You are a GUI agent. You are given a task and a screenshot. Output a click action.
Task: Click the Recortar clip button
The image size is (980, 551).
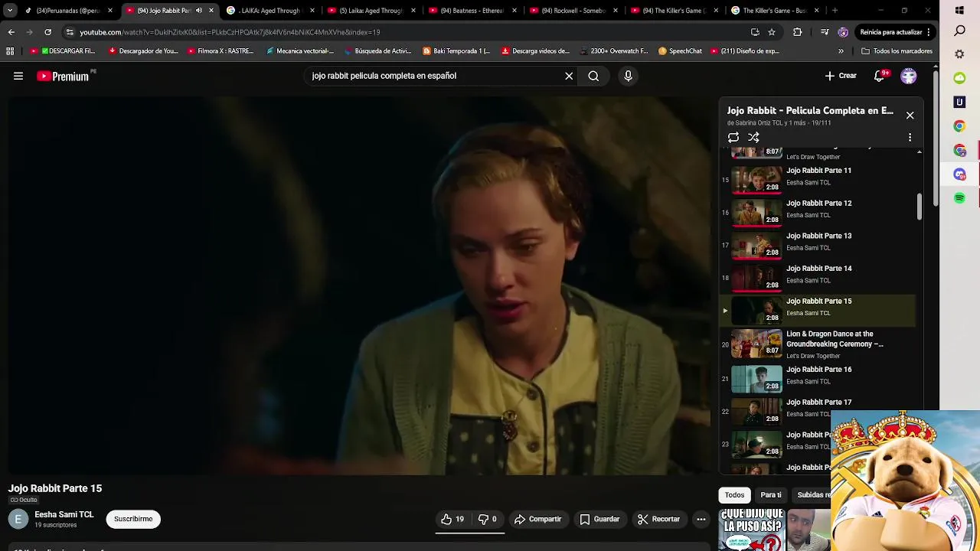[x=658, y=519]
